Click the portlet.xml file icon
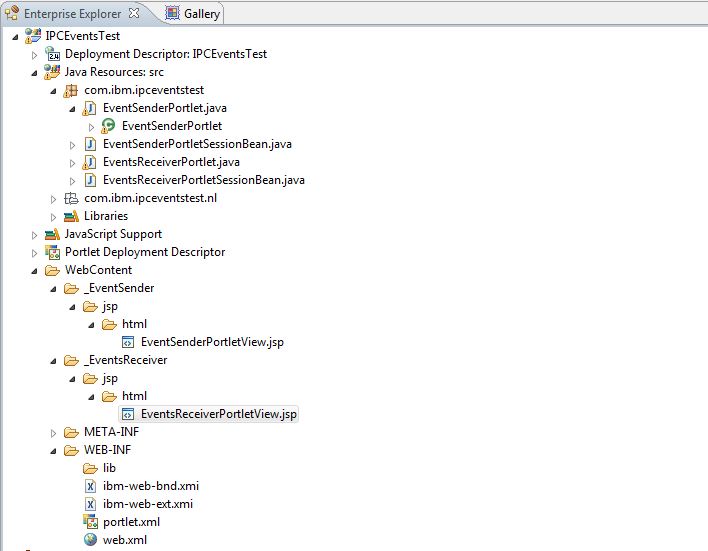The image size is (708, 551). pos(90,522)
